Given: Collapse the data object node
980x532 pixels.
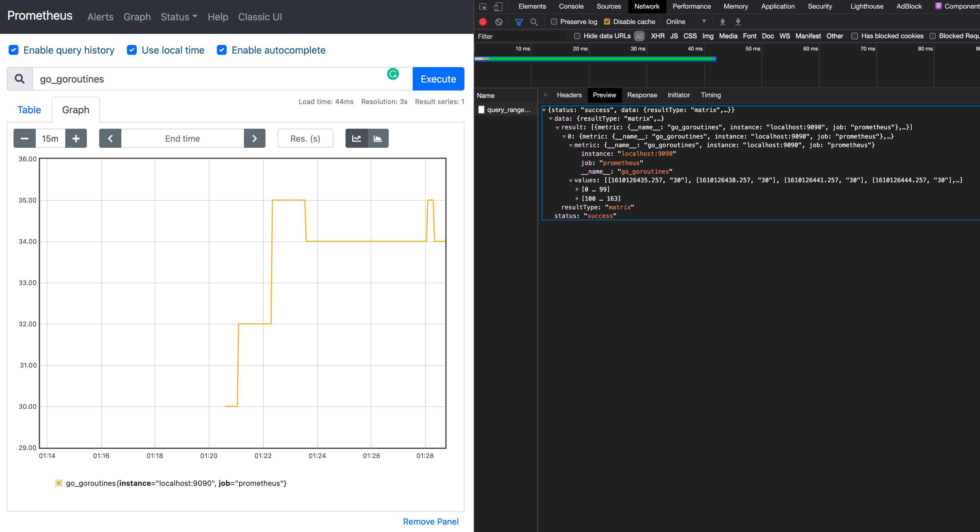Looking at the screenshot, I should tap(550, 119).
